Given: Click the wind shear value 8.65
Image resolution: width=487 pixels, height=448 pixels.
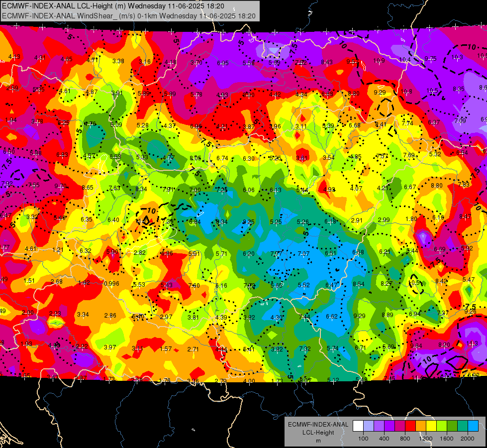Looking at the screenshot, I should click(87, 188).
